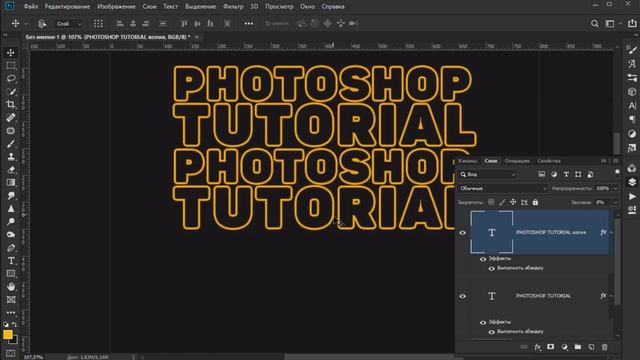Screen dimensions: 640x360
Task: Create a new layer group folder
Action: (578, 347)
